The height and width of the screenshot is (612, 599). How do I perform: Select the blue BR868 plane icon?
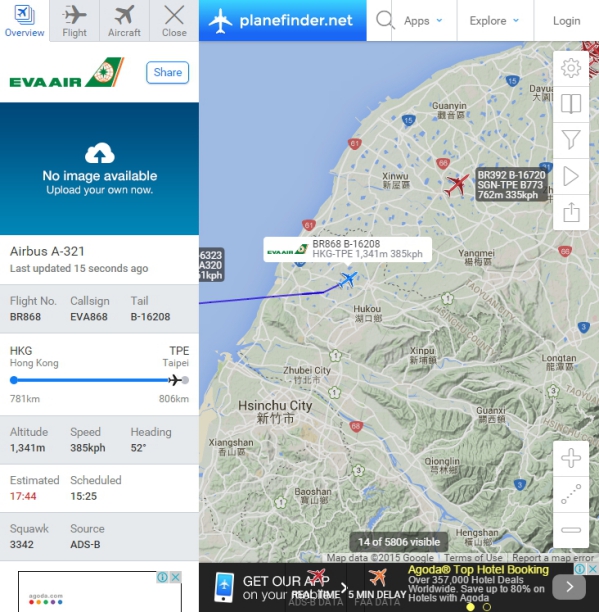pyautogui.click(x=347, y=279)
